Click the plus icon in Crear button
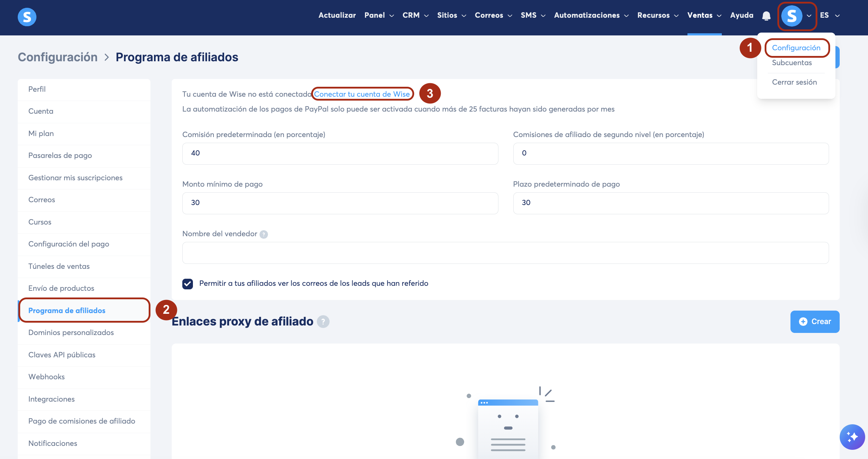The image size is (868, 459). pyautogui.click(x=803, y=322)
